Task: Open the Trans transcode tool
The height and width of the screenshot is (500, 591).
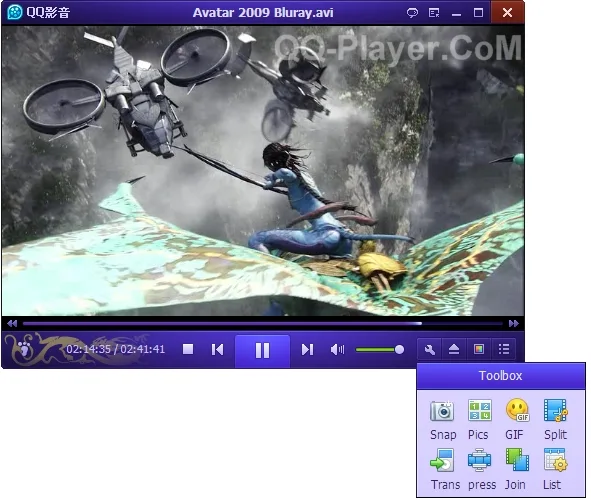Action: point(444,469)
